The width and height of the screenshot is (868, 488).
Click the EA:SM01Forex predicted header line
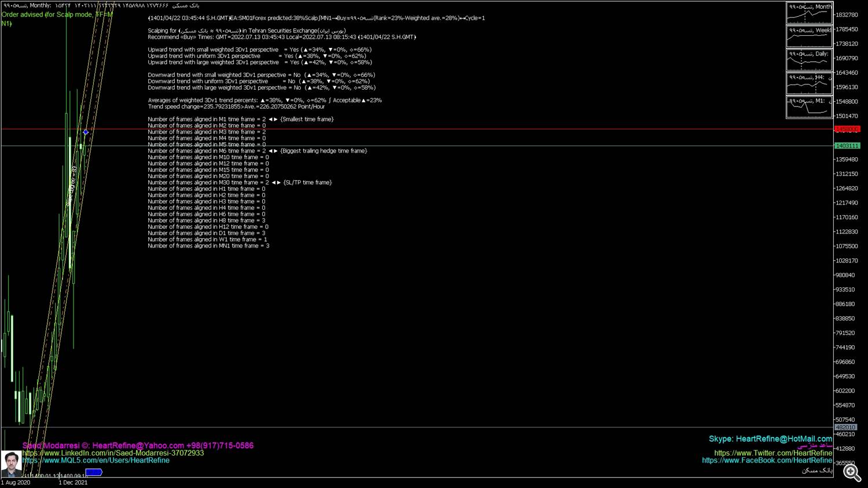317,18
